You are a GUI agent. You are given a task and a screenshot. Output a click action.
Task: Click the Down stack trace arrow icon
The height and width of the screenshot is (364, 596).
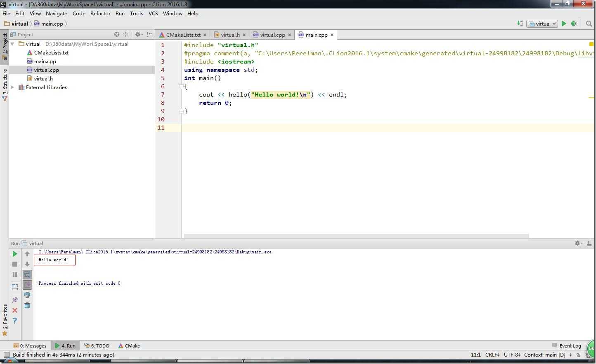coord(27,264)
